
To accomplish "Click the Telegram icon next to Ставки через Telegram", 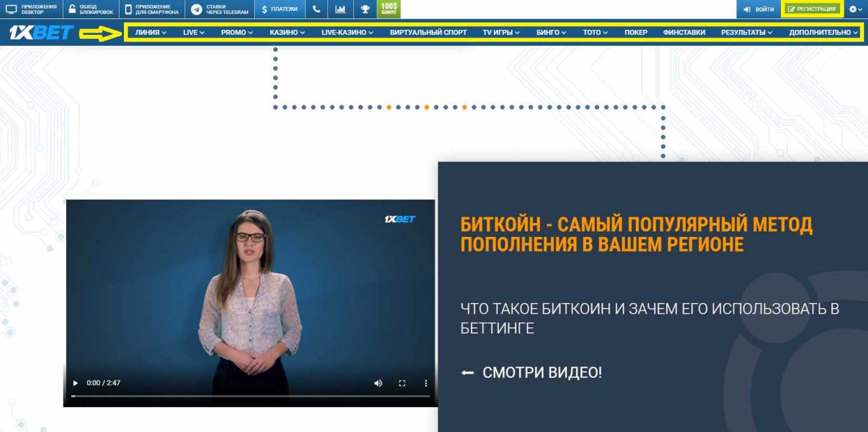I will pos(197,8).
